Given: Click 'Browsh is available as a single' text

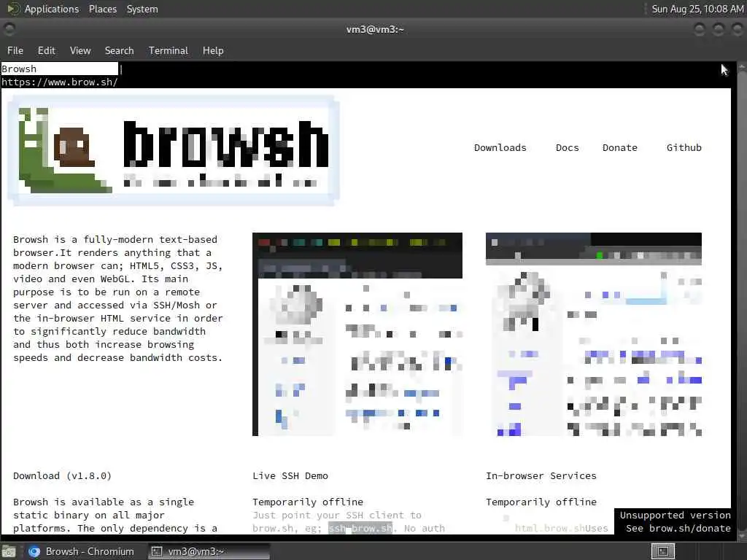Looking at the screenshot, I should 104,502.
